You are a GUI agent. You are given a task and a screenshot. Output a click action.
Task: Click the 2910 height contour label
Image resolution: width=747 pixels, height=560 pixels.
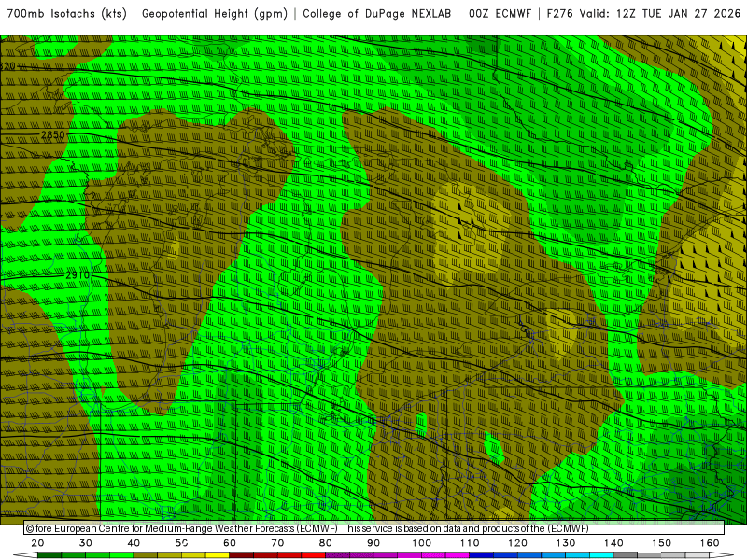78,275
